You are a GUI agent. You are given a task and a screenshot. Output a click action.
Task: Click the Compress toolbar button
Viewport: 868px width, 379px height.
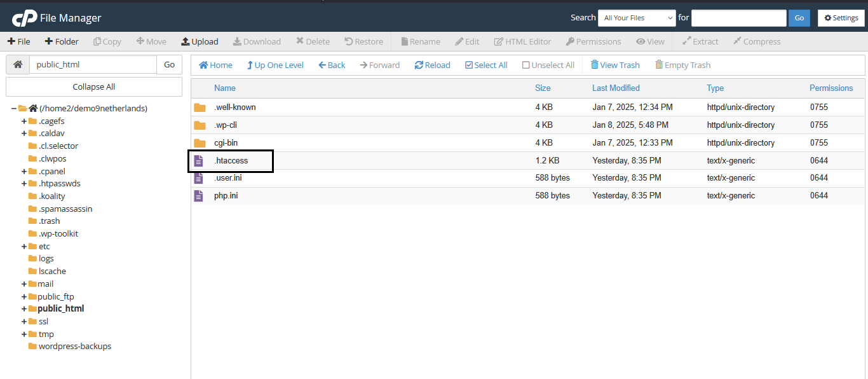[757, 41]
